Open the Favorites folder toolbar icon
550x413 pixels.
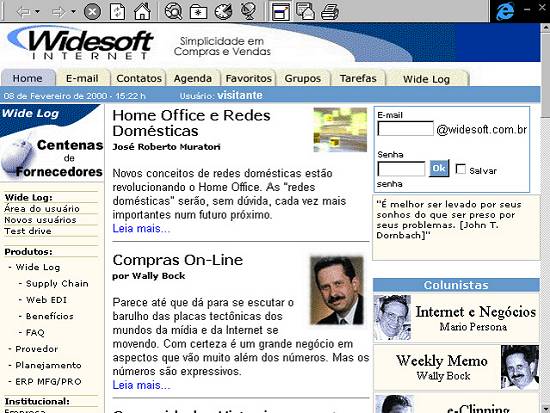click(x=198, y=12)
